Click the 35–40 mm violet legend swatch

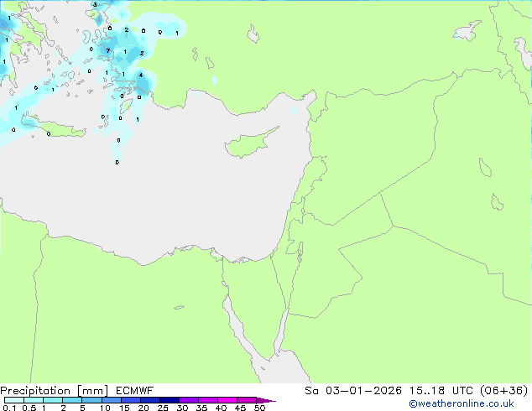tap(207, 400)
